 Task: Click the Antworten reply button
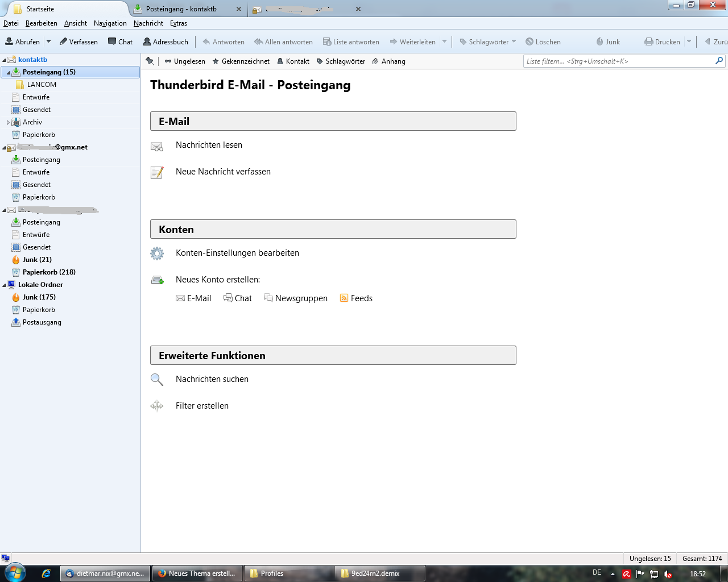pyautogui.click(x=224, y=41)
